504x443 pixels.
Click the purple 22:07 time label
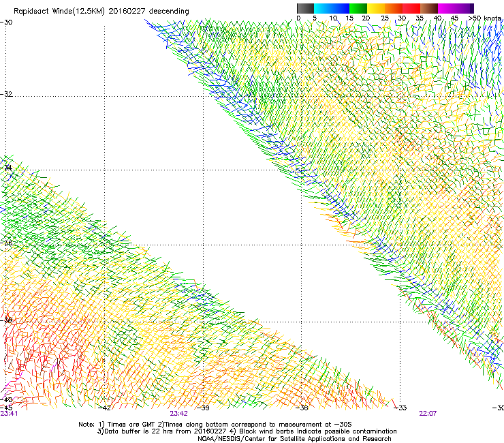coord(428,414)
